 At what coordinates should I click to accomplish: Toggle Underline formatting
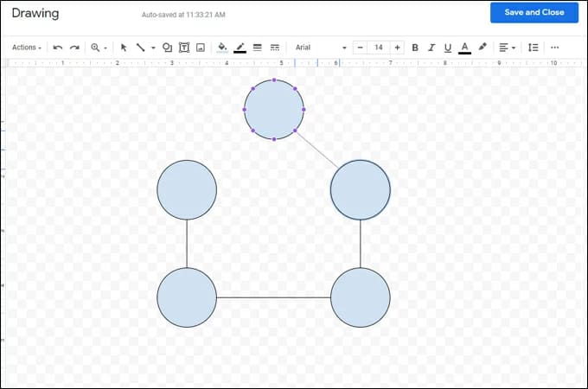(x=448, y=48)
